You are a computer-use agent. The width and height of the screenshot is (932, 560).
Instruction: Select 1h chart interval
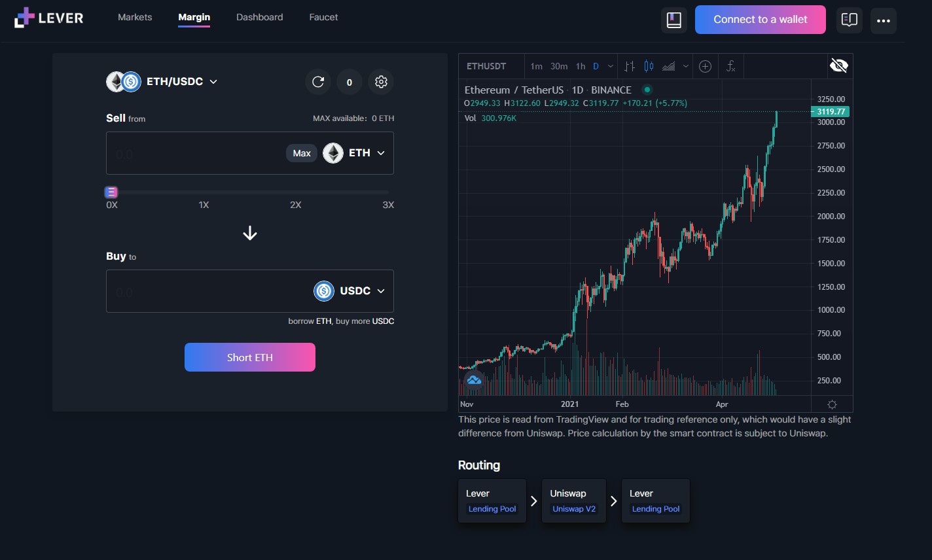pyautogui.click(x=581, y=66)
